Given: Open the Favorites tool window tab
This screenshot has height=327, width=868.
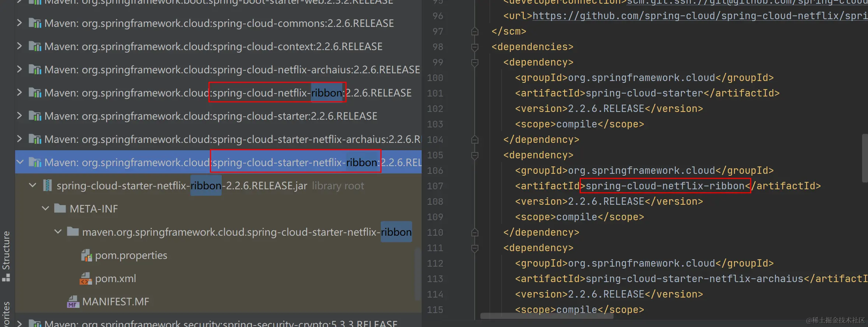Looking at the screenshot, I should [x=6, y=314].
